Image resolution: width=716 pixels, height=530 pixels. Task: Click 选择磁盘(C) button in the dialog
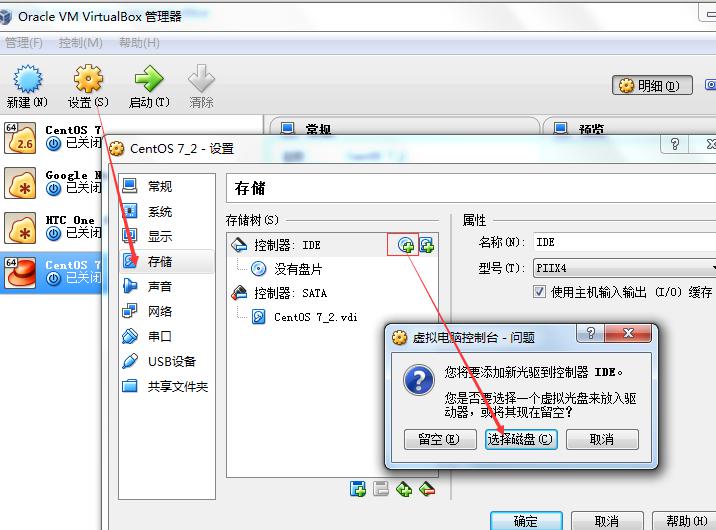pyautogui.click(x=521, y=440)
